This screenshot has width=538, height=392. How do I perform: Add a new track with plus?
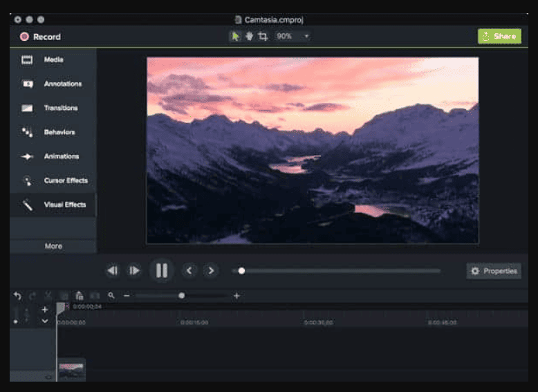tap(45, 309)
